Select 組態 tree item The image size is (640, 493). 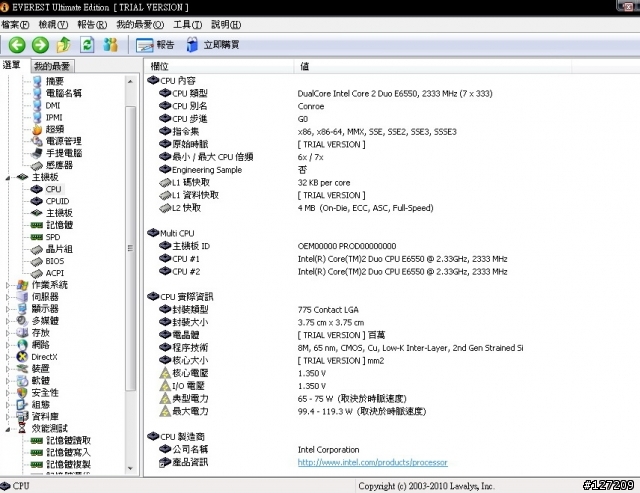(40, 404)
